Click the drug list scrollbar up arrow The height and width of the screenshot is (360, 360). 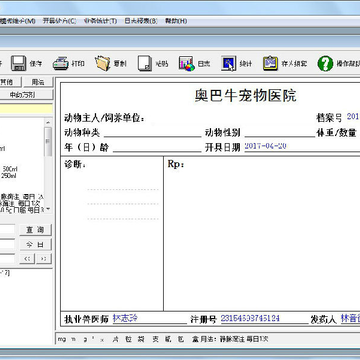[x=48, y=122]
